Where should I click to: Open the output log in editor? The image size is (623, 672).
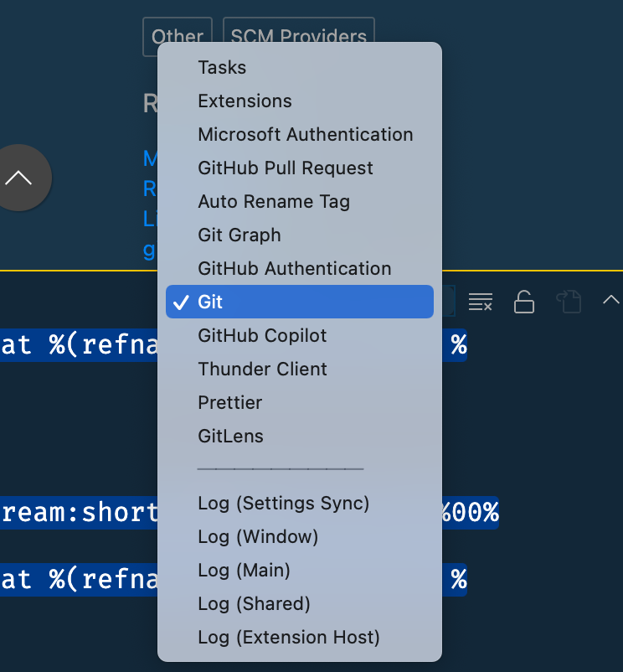[x=569, y=302]
